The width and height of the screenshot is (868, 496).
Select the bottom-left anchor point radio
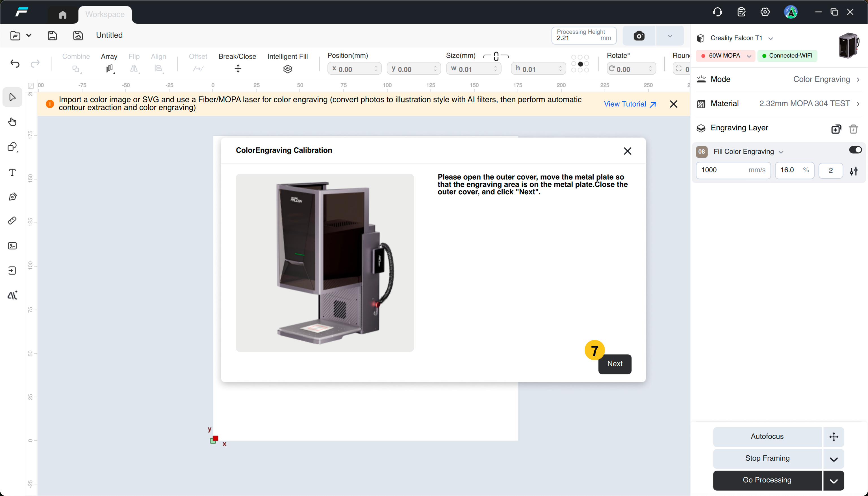pyautogui.click(x=574, y=70)
